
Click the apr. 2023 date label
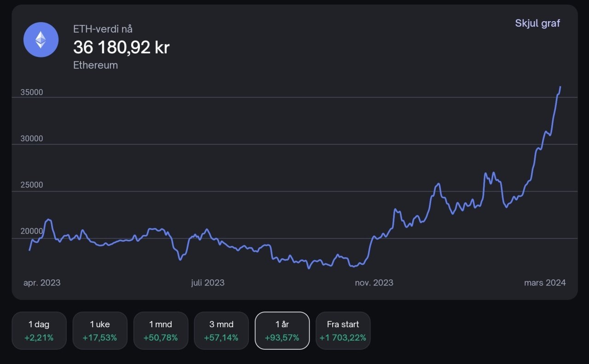42,283
